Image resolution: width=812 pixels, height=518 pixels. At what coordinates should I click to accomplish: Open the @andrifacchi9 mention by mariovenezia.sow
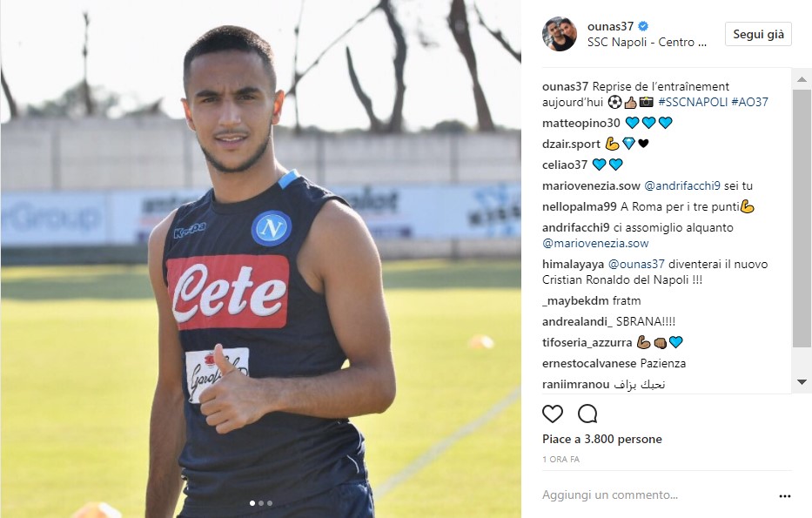[x=682, y=185]
